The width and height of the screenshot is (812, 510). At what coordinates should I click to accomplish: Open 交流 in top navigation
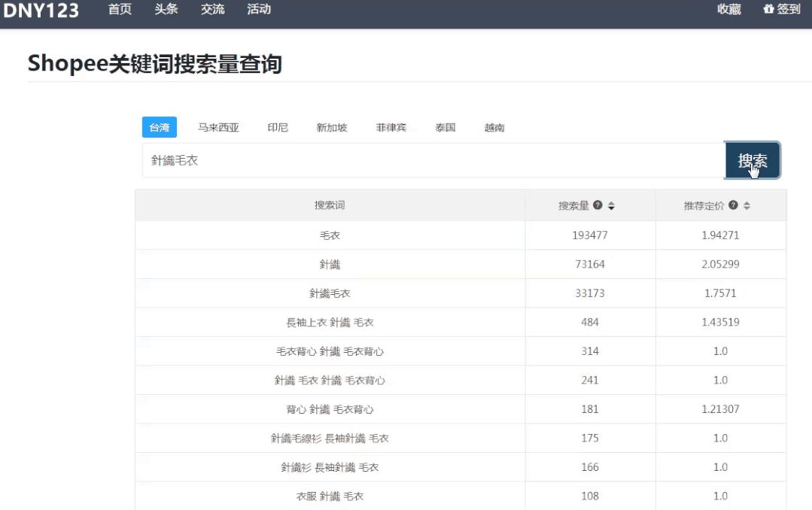(x=212, y=9)
